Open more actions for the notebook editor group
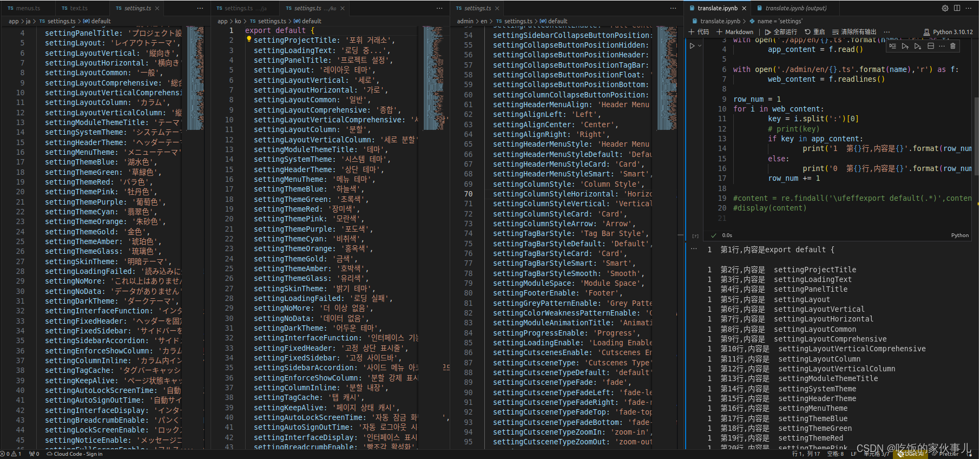 [x=969, y=8]
